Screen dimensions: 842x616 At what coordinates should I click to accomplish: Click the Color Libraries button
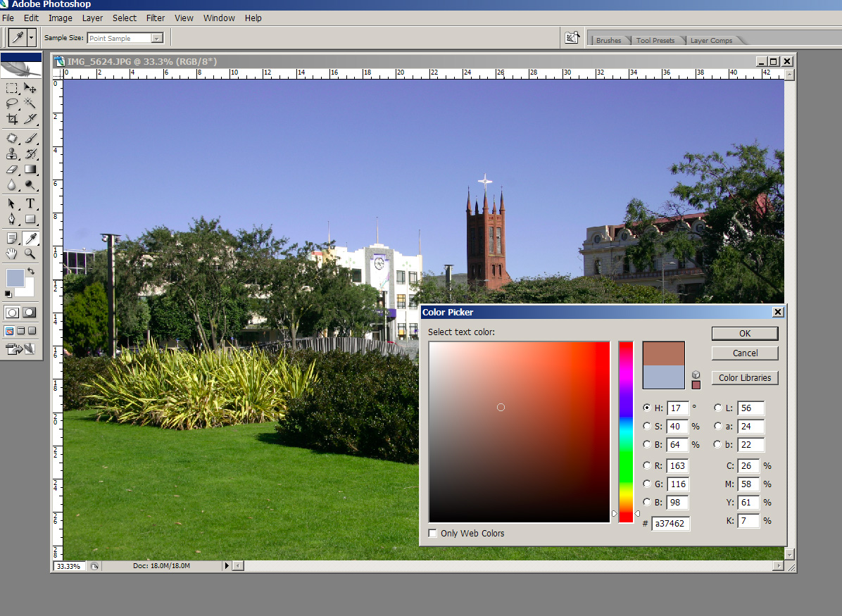(745, 378)
